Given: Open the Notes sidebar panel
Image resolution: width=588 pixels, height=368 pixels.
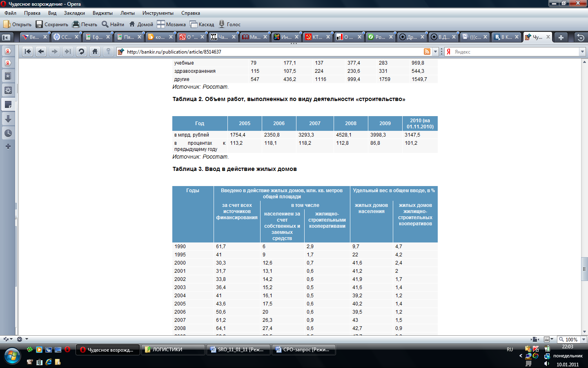Looking at the screenshot, I should pos(8,105).
